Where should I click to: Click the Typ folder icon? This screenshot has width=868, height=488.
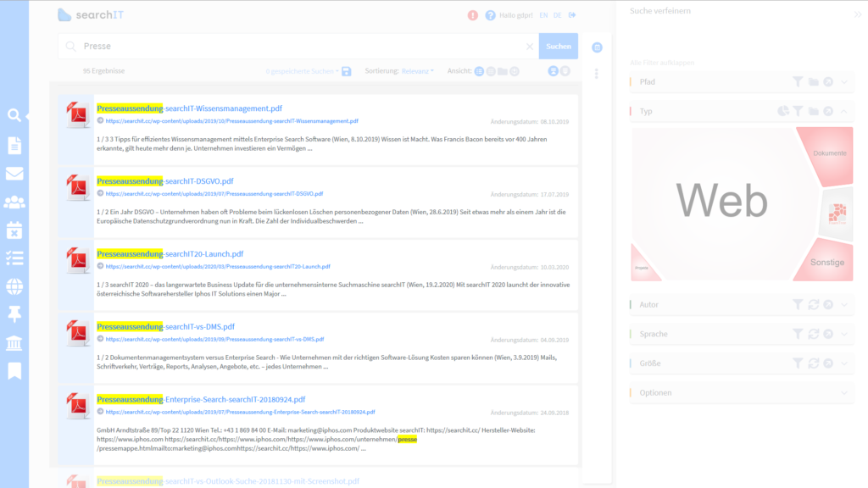(813, 111)
